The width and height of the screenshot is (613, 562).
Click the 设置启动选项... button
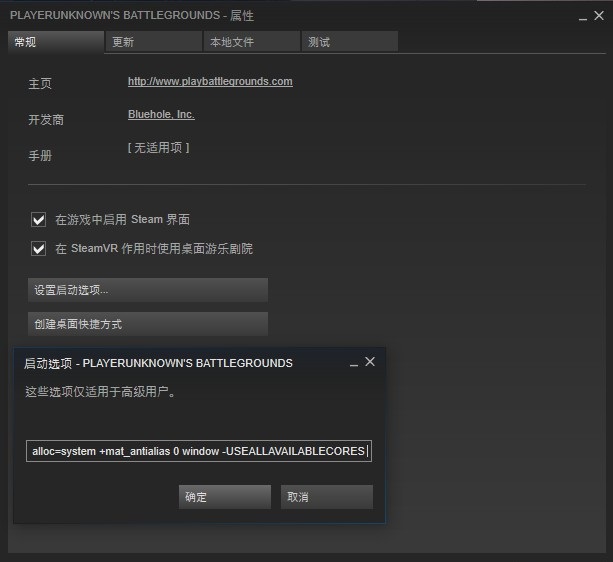[x=148, y=290]
